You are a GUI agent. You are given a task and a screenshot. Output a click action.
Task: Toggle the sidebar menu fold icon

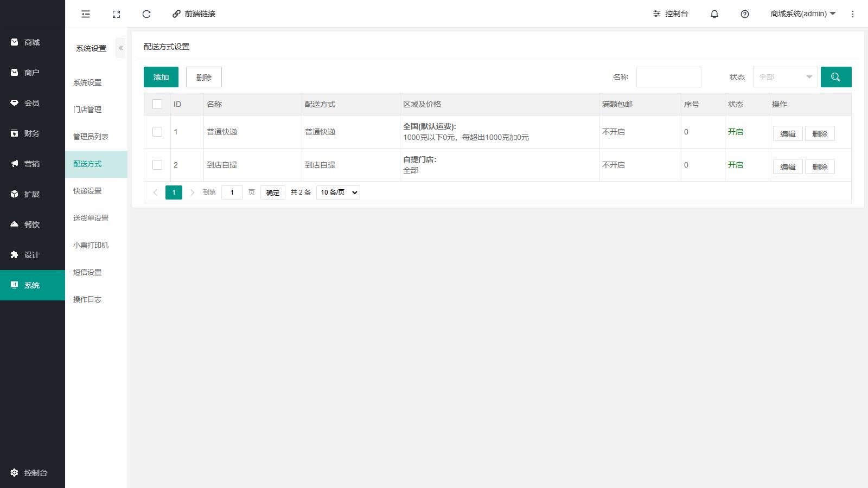pyautogui.click(x=86, y=14)
